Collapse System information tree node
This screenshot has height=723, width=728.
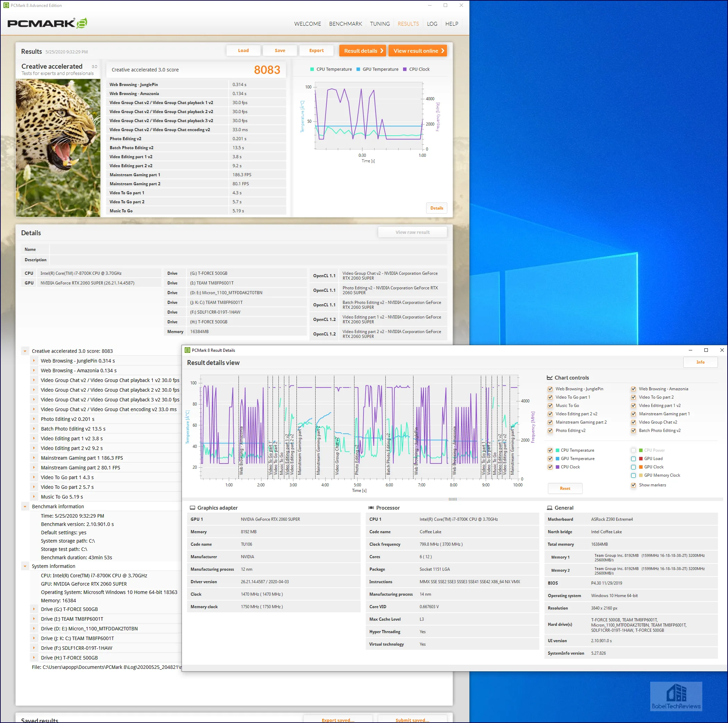click(25, 565)
